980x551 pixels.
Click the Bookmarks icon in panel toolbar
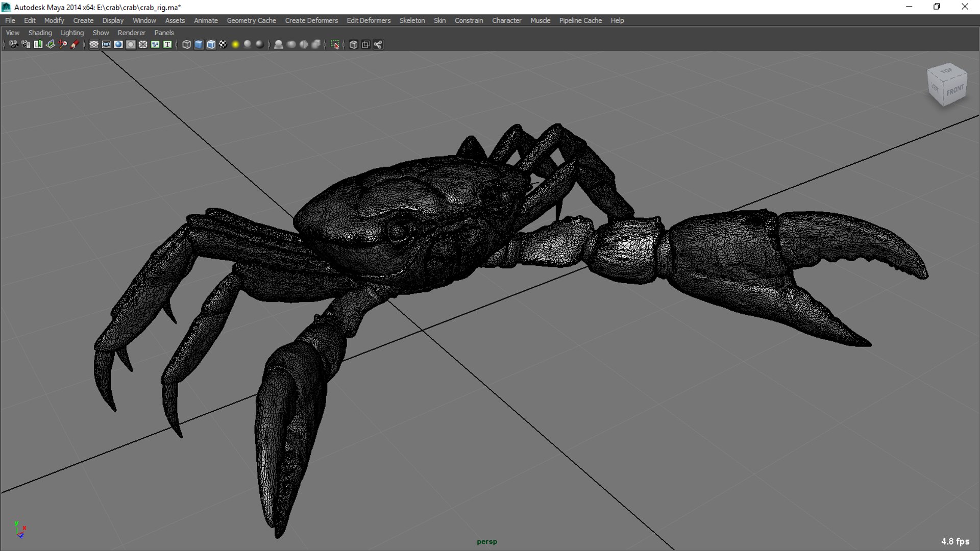tap(38, 44)
